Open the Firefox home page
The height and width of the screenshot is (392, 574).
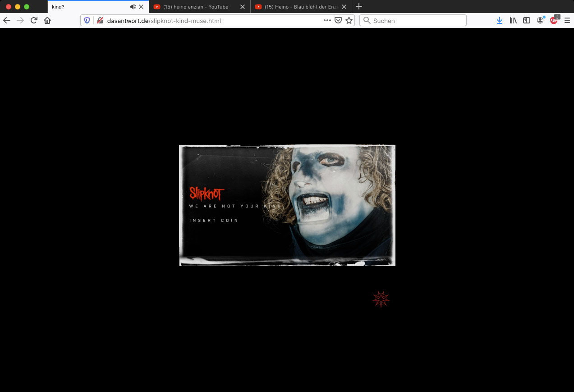[47, 20]
